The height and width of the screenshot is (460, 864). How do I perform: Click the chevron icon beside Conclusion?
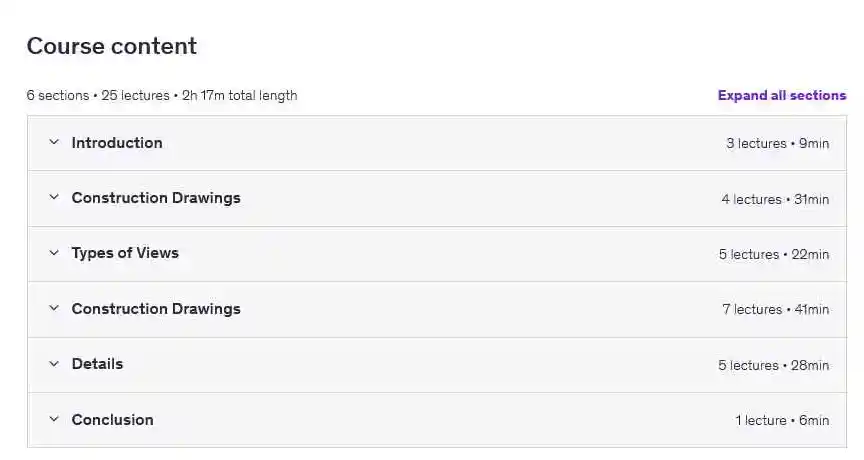pyautogui.click(x=54, y=420)
